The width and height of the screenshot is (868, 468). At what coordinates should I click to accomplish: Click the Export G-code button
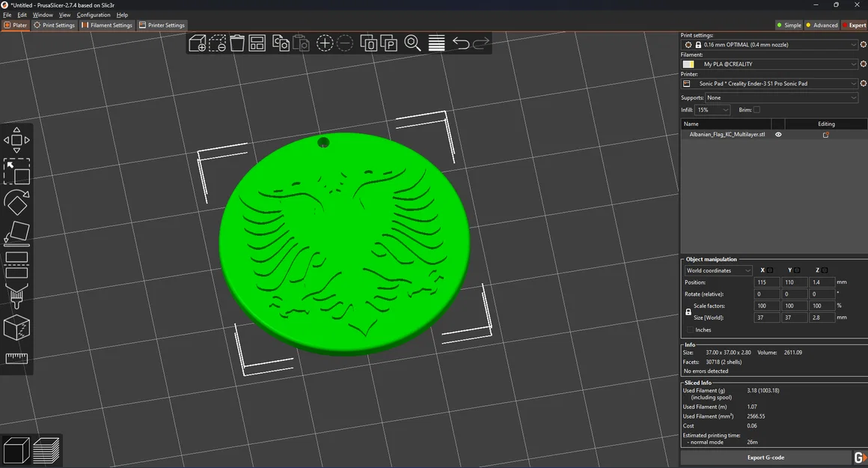pos(765,458)
